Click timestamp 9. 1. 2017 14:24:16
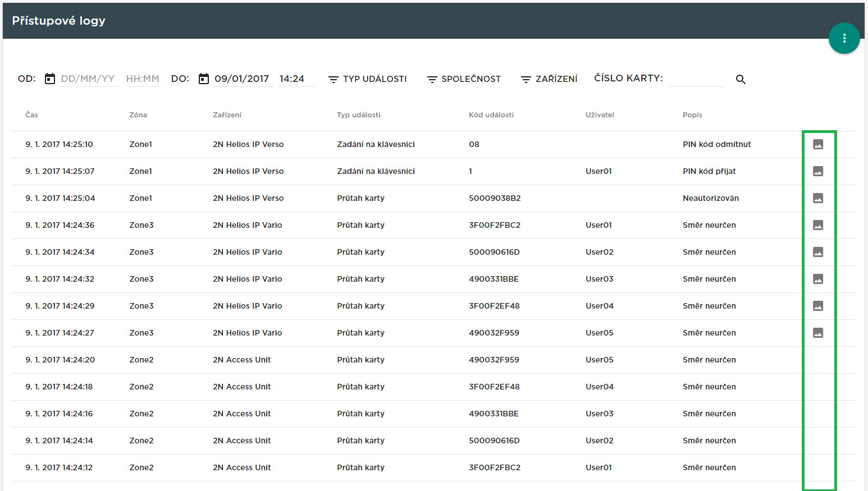Image resolution: width=868 pixels, height=491 pixels. [x=59, y=414]
